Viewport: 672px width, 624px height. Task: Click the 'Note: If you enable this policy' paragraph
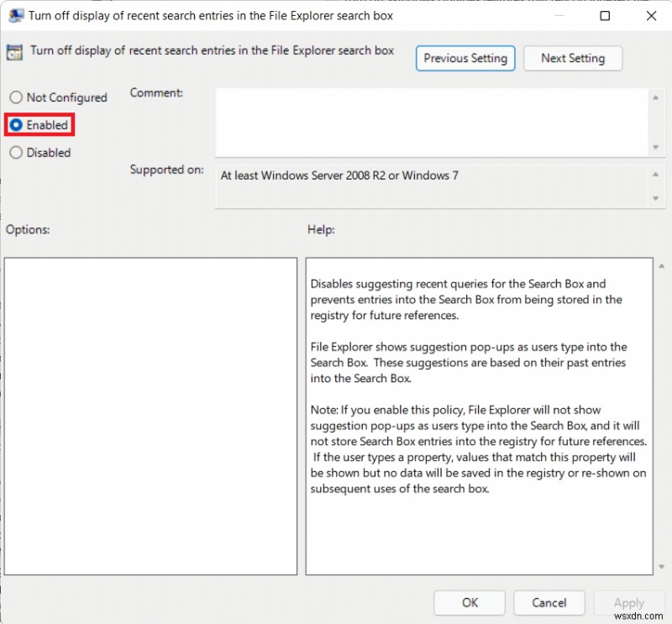point(479,449)
